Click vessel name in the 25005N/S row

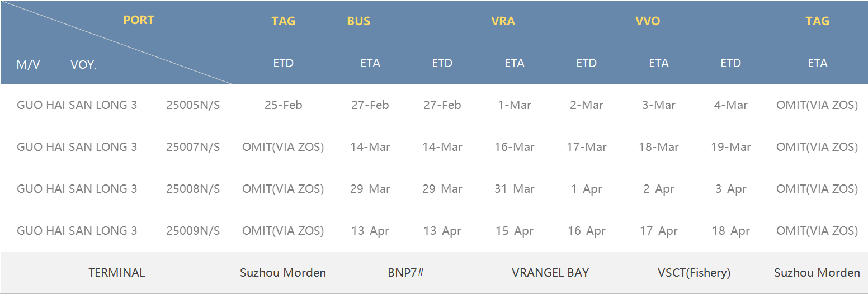[77, 105]
